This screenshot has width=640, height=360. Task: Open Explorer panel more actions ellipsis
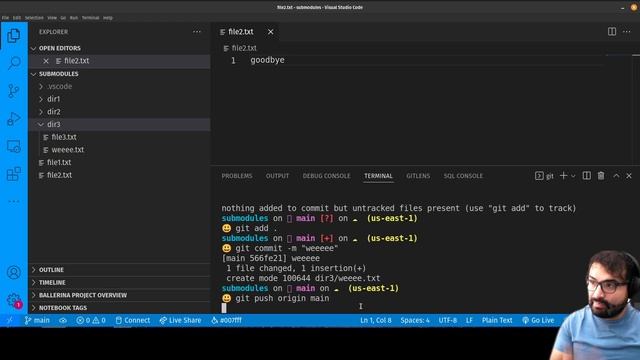pos(197,32)
